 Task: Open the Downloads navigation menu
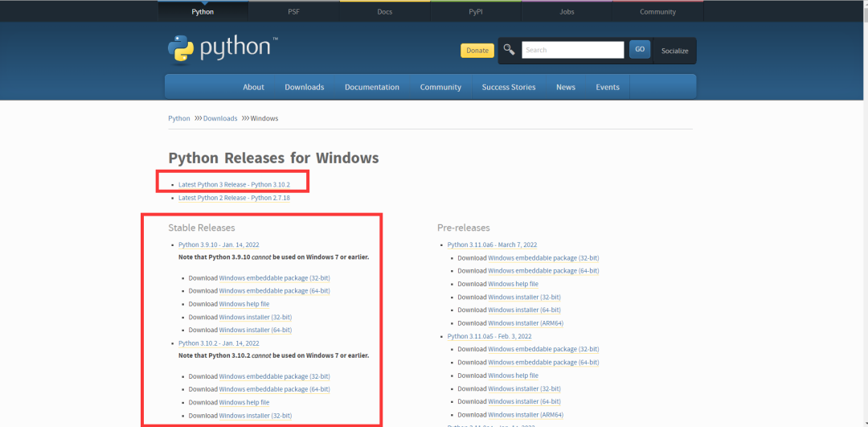(x=305, y=87)
